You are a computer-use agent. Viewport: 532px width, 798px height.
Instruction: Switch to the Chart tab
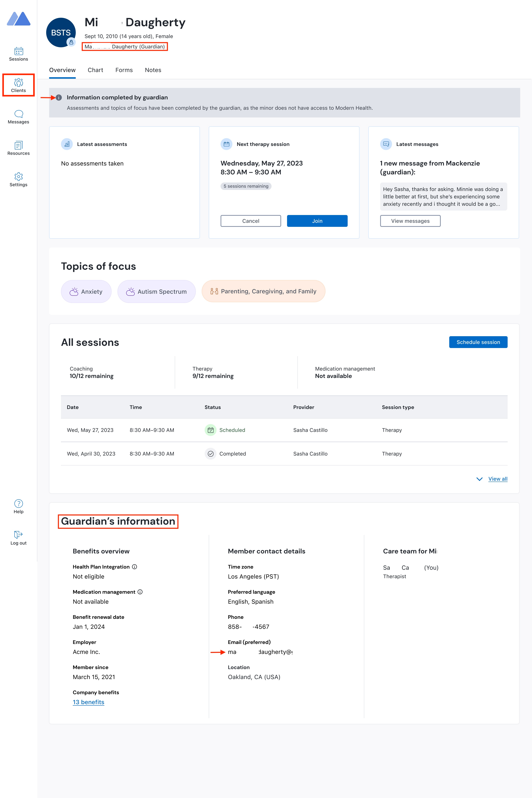95,70
